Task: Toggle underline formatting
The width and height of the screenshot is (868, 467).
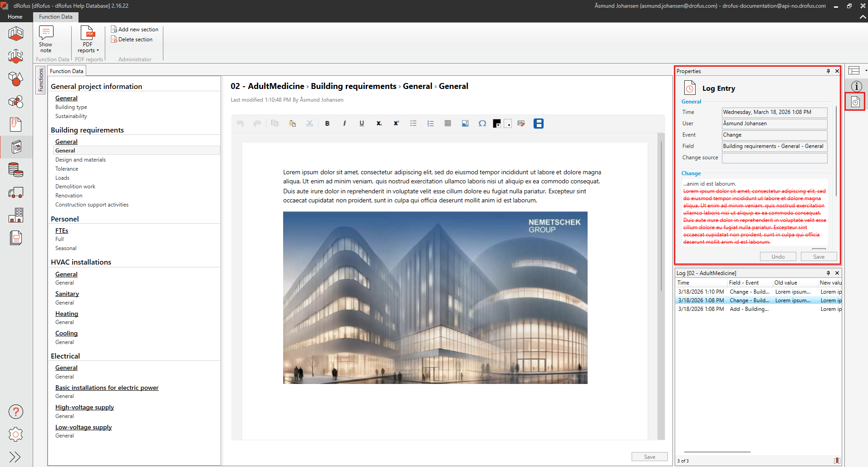Action: pyautogui.click(x=362, y=123)
